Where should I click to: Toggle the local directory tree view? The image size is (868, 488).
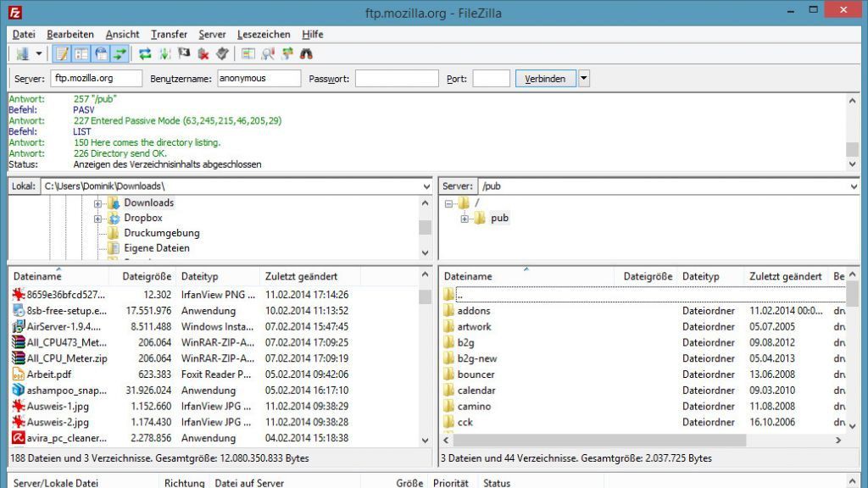[x=81, y=54]
